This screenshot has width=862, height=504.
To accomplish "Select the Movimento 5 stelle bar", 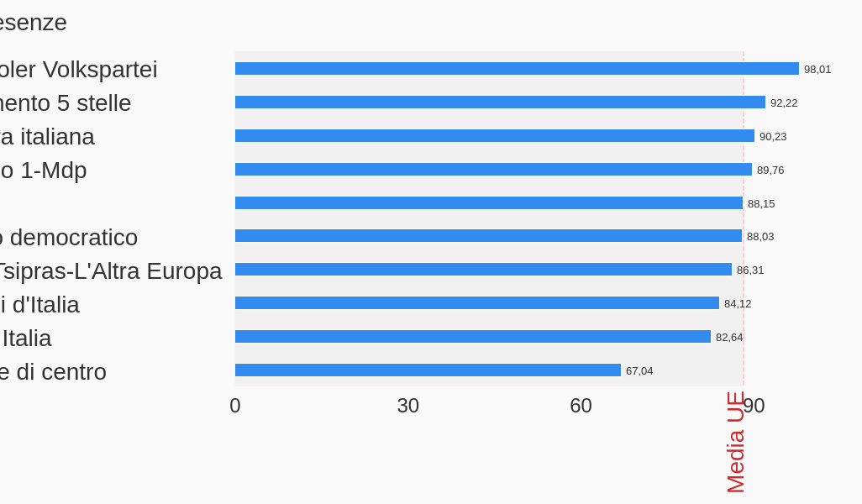I will 500,102.
